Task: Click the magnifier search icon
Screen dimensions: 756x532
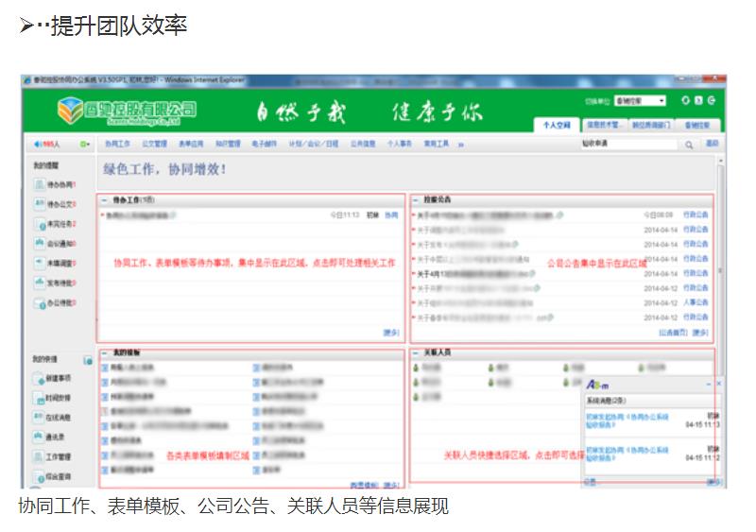Action: click(x=689, y=145)
